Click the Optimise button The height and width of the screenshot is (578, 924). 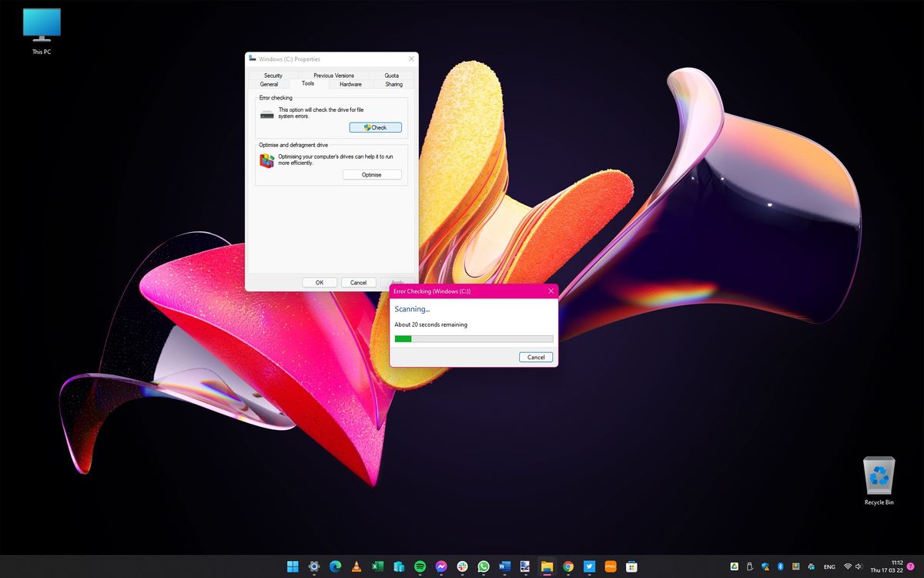tap(372, 174)
